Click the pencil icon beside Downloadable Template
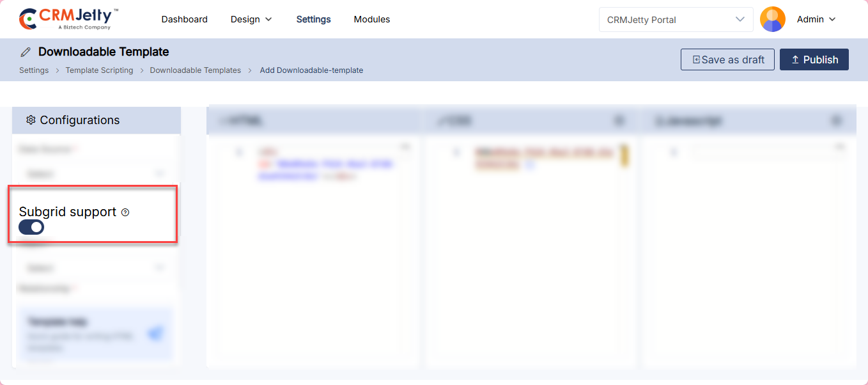 click(x=26, y=52)
